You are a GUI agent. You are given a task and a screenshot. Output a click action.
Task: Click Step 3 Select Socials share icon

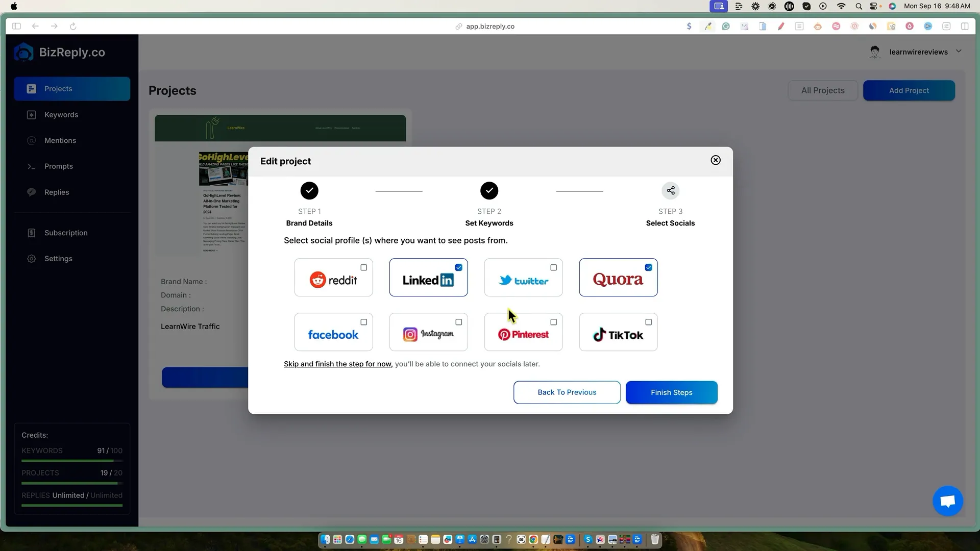[670, 191]
